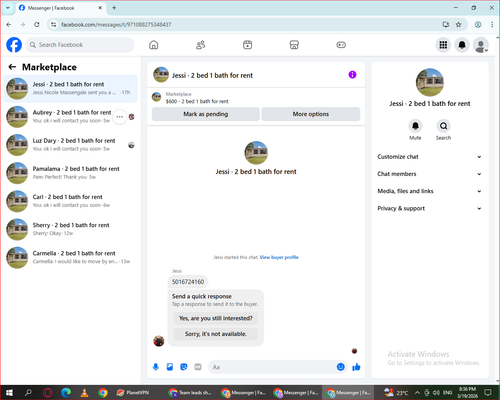The width and height of the screenshot is (500, 400).
Task: Expand the Privacy & support section
Action: (x=429, y=208)
